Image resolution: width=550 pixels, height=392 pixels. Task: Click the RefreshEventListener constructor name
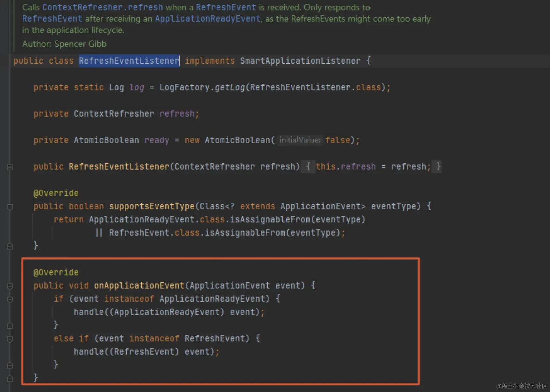pyautogui.click(x=119, y=167)
